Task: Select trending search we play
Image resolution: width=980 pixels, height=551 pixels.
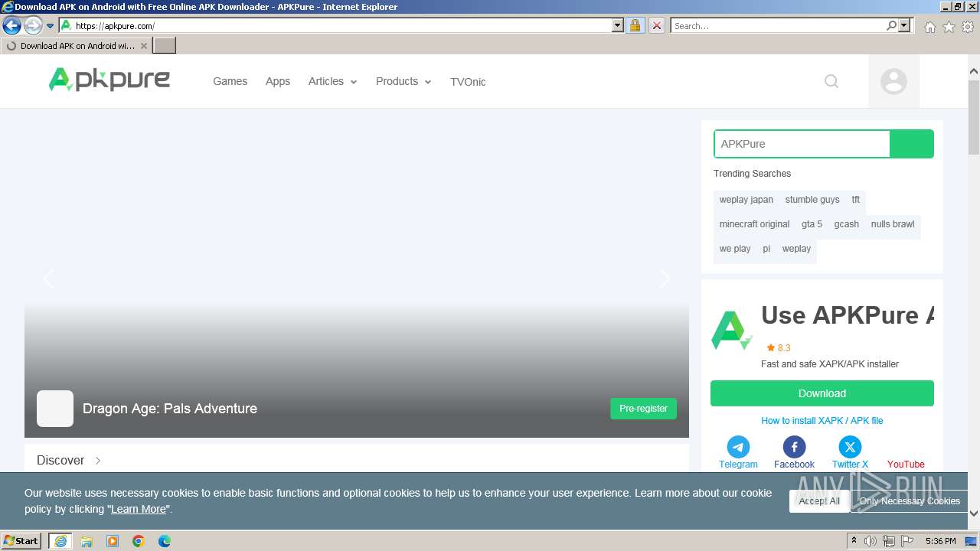Action: click(x=735, y=249)
